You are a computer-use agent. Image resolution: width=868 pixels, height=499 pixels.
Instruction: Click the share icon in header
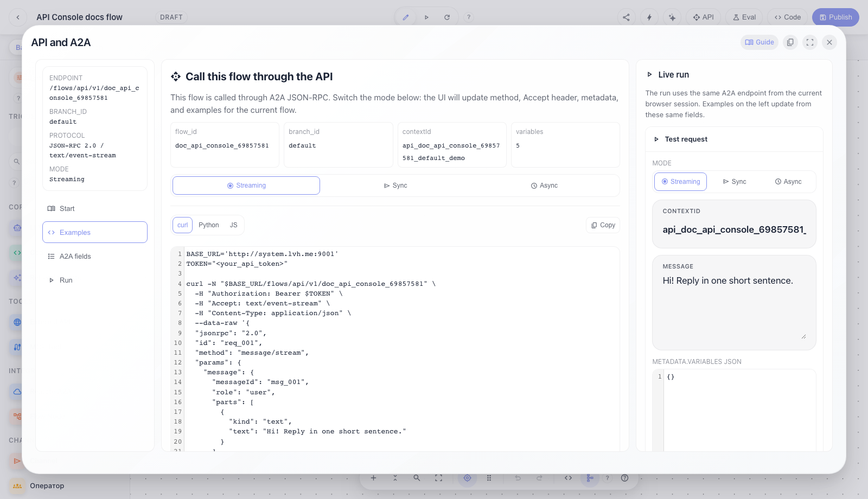pyautogui.click(x=627, y=17)
